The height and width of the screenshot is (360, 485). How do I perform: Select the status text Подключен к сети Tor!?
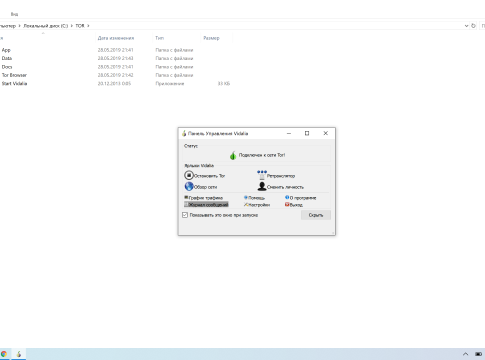262,155
